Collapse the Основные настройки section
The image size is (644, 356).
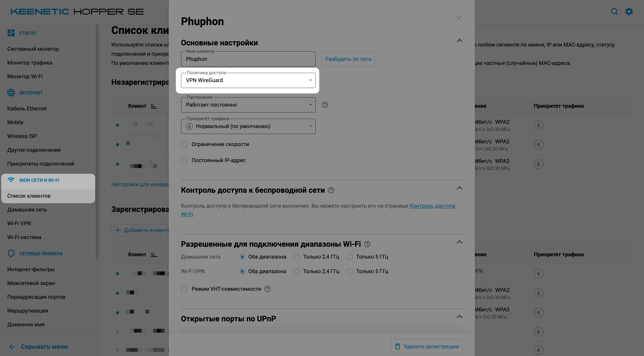tap(459, 41)
